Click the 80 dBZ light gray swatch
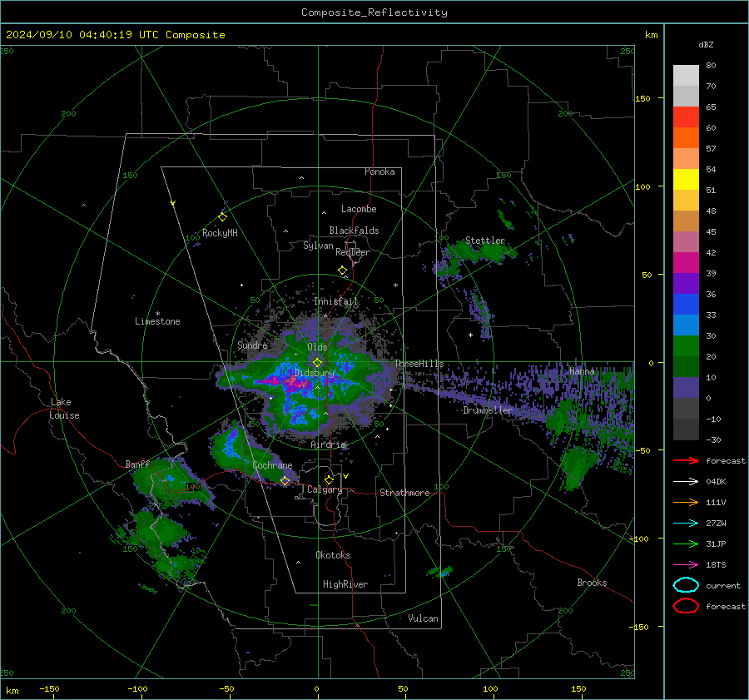The image size is (749, 700). (x=686, y=76)
